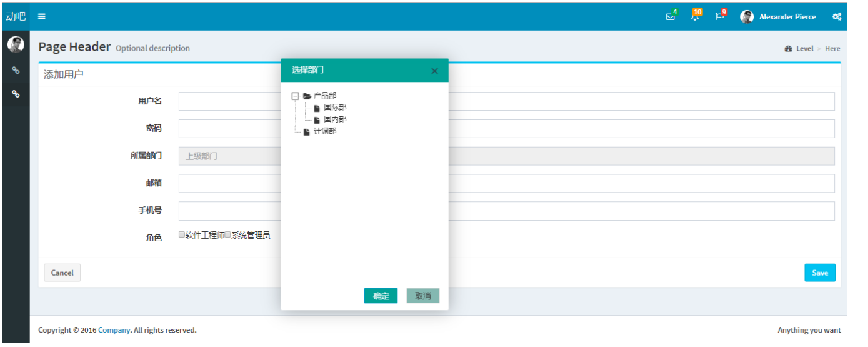This screenshot has width=868, height=347.
Task: Focus the 密码 input field
Action: 507,129
